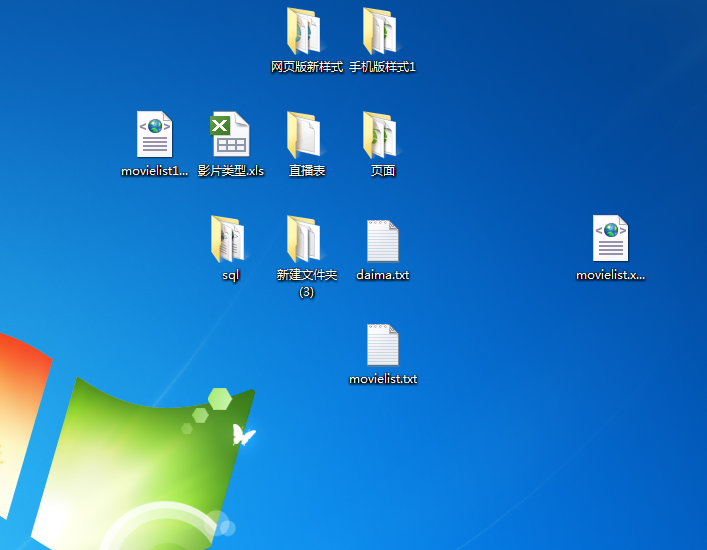Click the label text "手机版样式1"
The image size is (707, 550).
[382, 67]
